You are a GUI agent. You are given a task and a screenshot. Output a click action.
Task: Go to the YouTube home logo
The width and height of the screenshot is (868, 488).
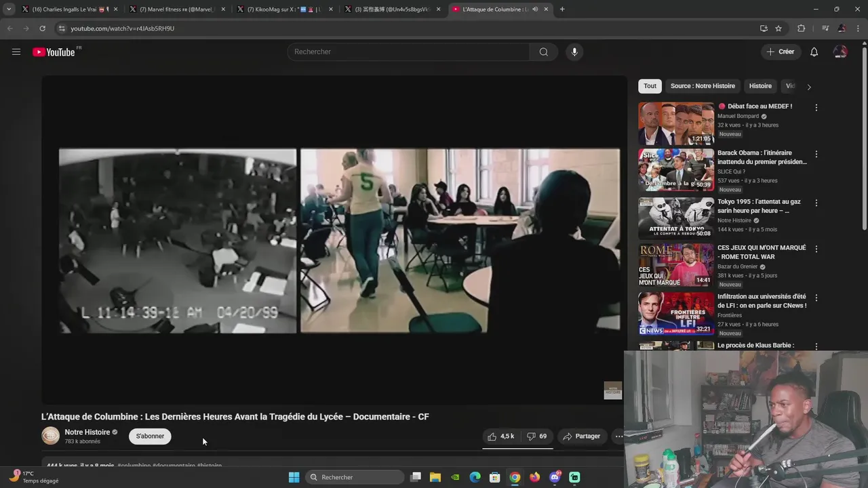tap(54, 52)
